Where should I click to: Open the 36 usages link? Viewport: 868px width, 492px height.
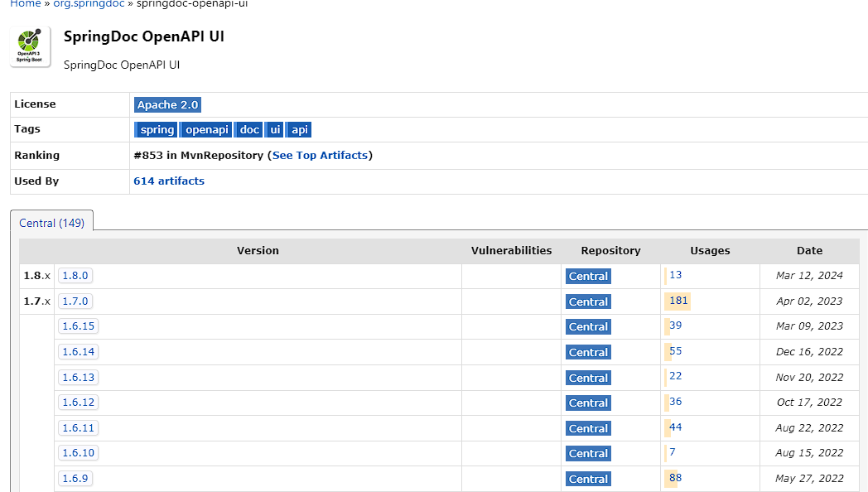(675, 401)
